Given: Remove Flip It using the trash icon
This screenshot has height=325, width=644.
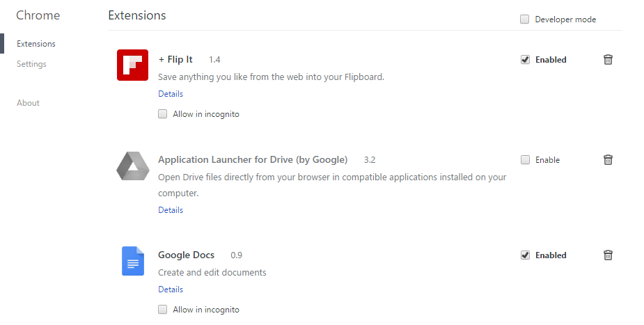Looking at the screenshot, I should pos(608,59).
